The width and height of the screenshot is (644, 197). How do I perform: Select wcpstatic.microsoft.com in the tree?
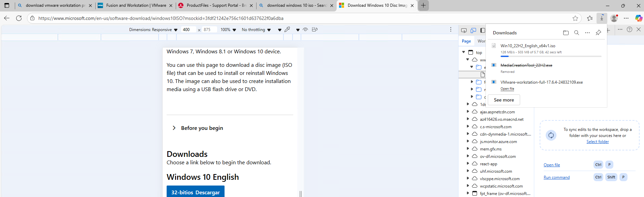pos(501,186)
